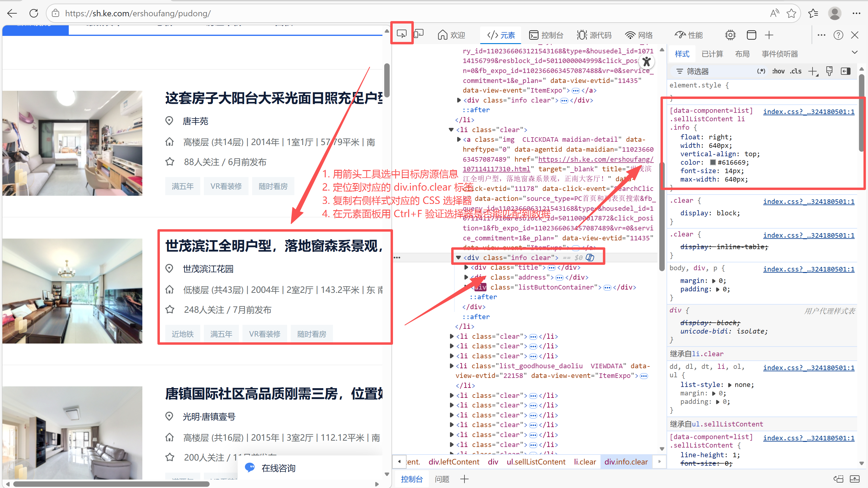The height and width of the screenshot is (488, 868).
Task: Open the 控制台 tab in top bar
Action: 546,35
